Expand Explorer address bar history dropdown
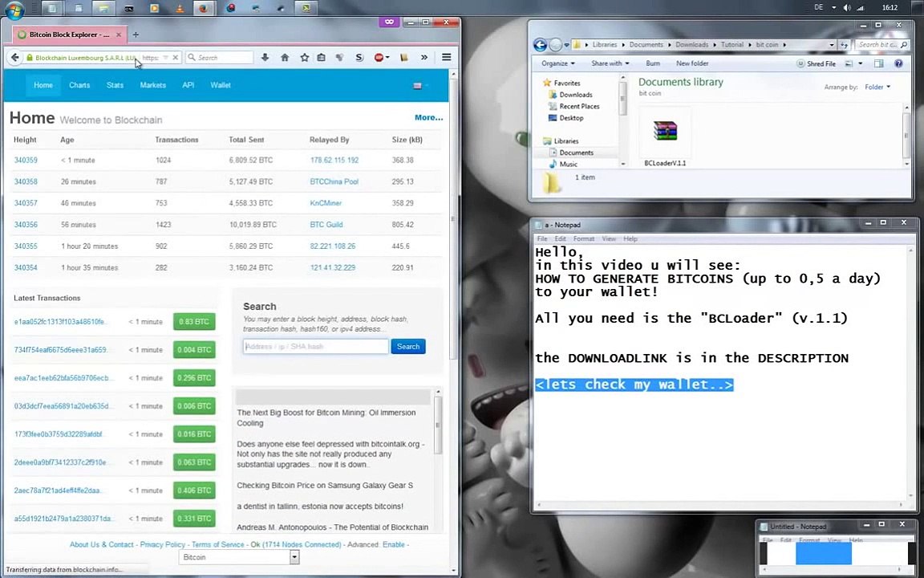 click(832, 45)
